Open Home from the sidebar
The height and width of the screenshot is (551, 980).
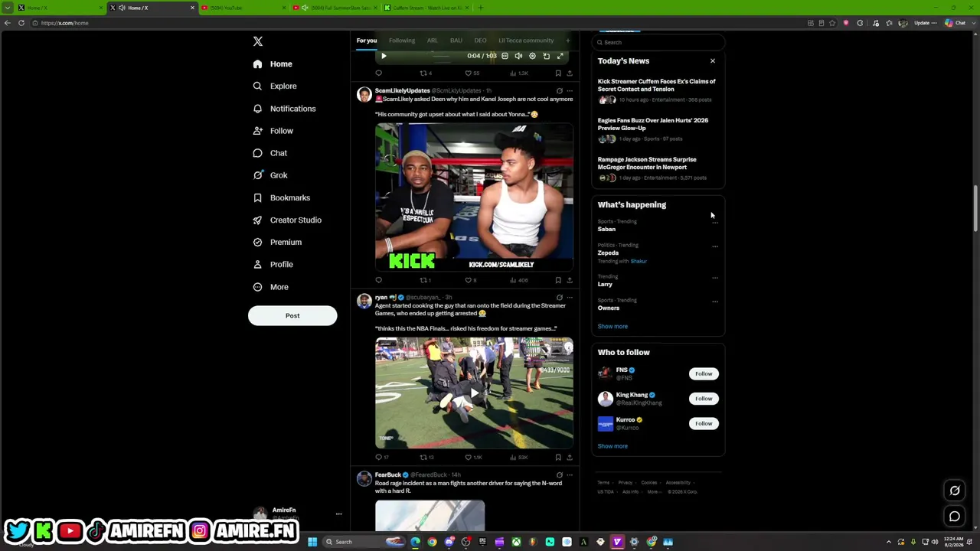tap(273, 64)
